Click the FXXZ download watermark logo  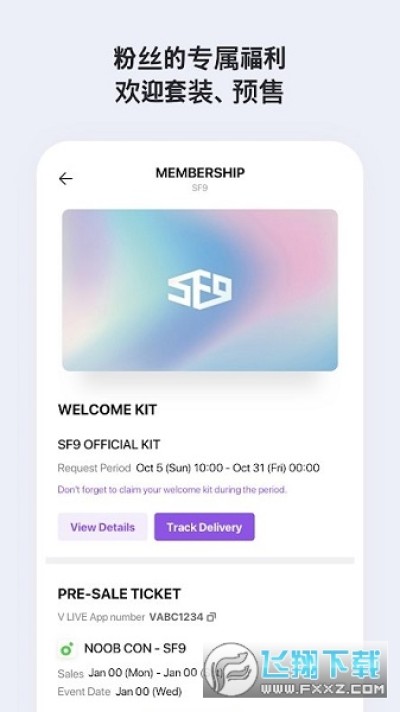tap(295, 670)
